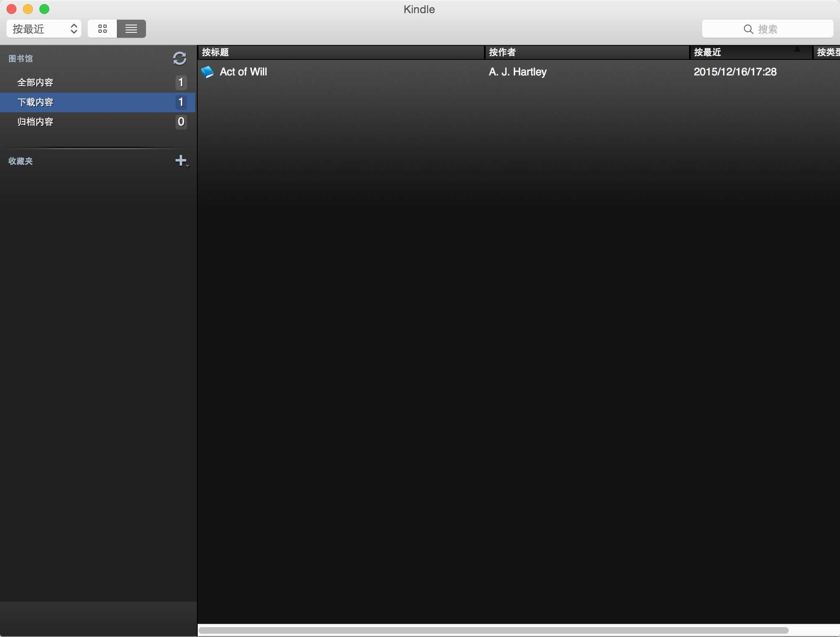The image size is (840, 637).
Task: Add a new collection with plus icon
Action: click(181, 160)
